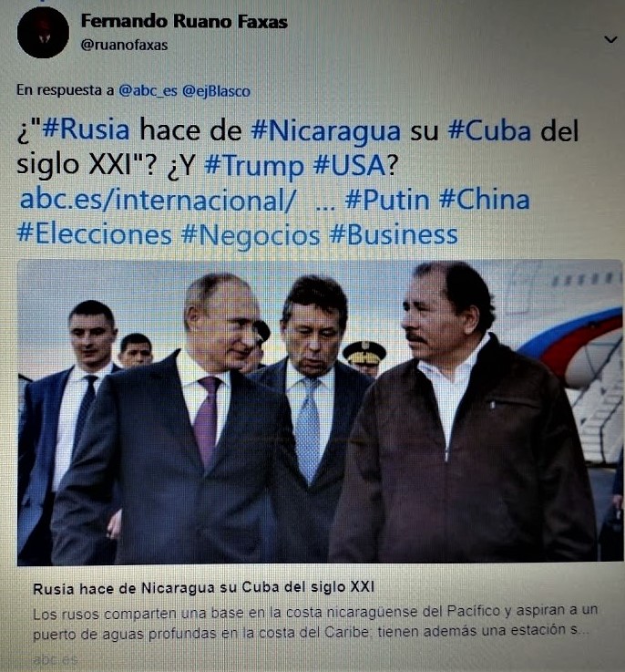Visit the @ruanofaxas handle
Viewport: 625px width, 672px height.
(124, 45)
